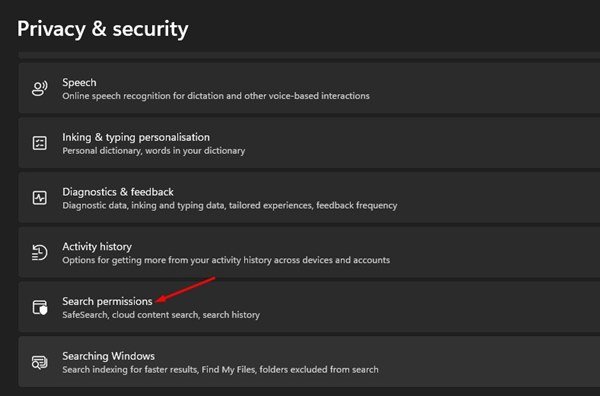600x396 pixels.
Task: Click the Inking & typing personalisation icon
Action: click(x=40, y=143)
